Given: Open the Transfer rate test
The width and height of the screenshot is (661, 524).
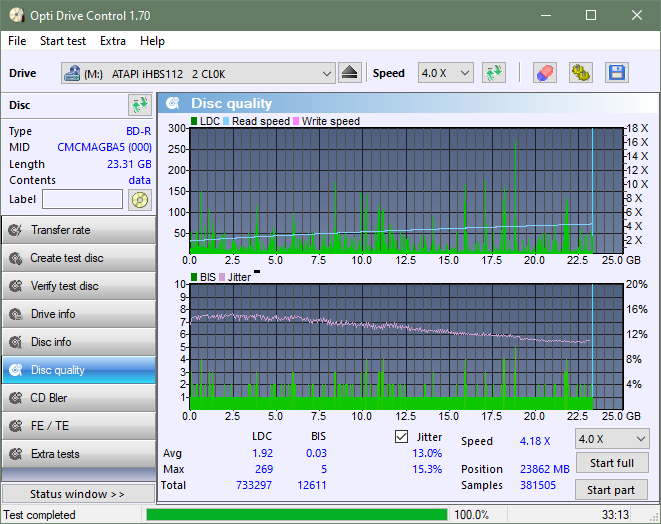Looking at the screenshot, I should (x=78, y=230).
